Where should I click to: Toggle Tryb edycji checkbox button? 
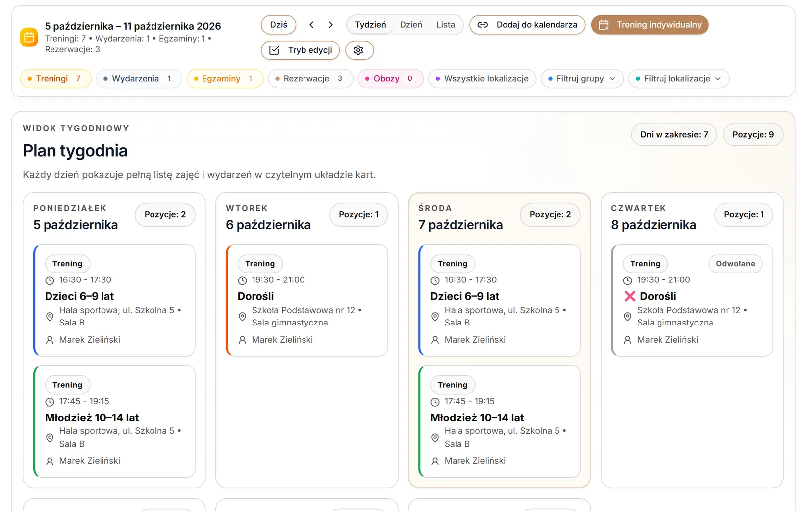(x=300, y=50)
